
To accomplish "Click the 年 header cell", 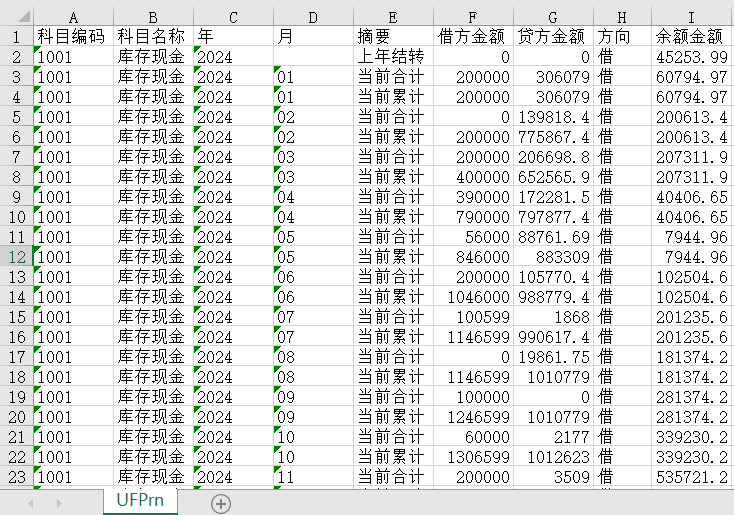I will click(x=234, y=36).
